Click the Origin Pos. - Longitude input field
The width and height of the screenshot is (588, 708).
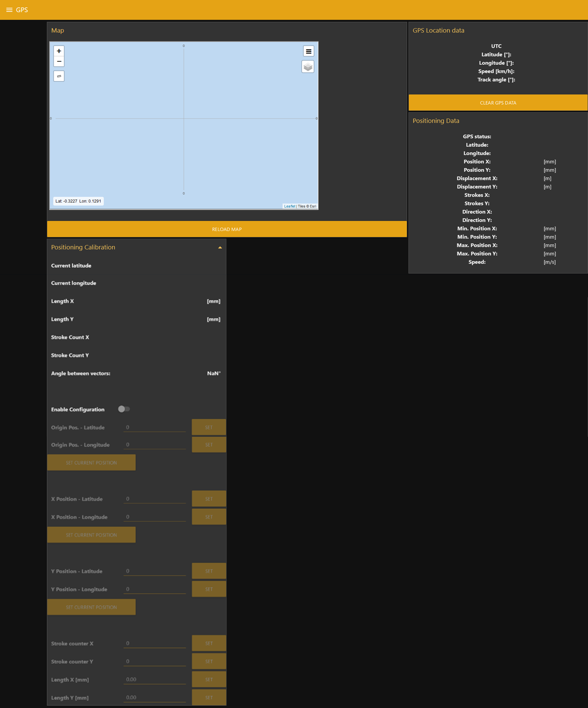pos(154,445)
